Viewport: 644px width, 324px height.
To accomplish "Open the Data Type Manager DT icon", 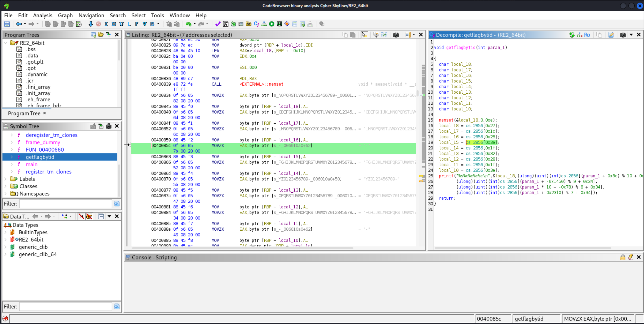I will click(249, 24).
